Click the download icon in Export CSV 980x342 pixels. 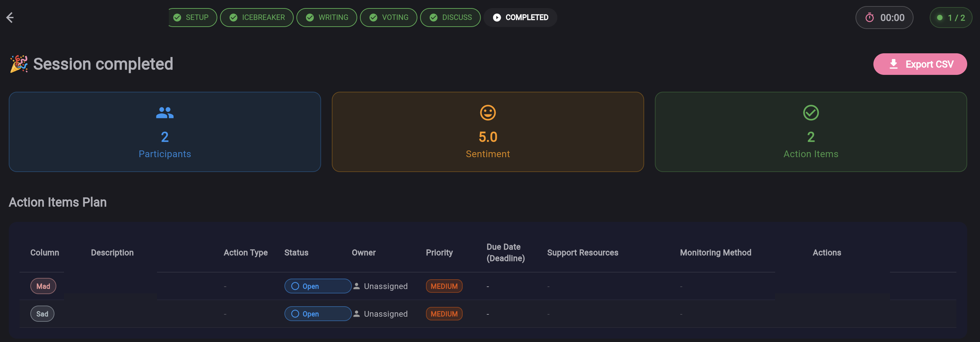pyautogui.click(x=894, y=64)
